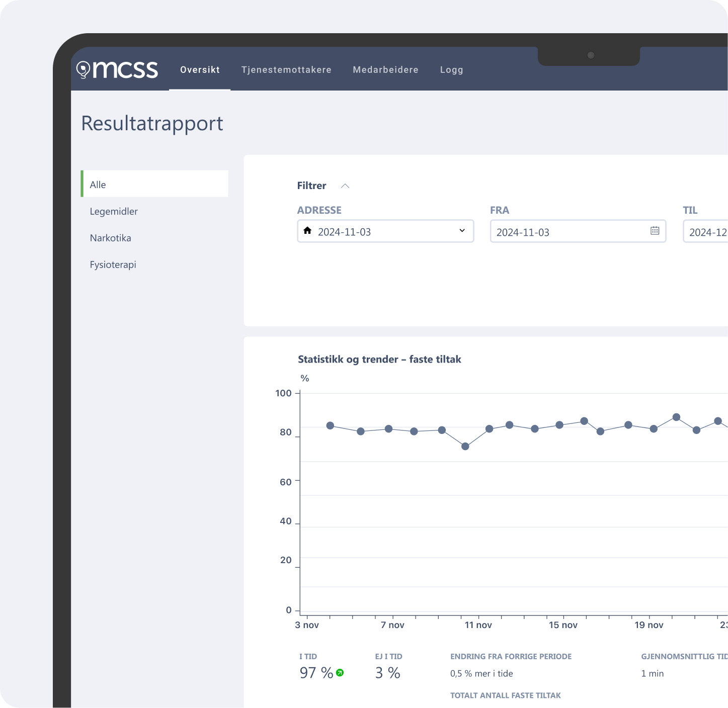Open the ADRESSE dropdown
The image size is (728, 708).
tap(461, 231)
